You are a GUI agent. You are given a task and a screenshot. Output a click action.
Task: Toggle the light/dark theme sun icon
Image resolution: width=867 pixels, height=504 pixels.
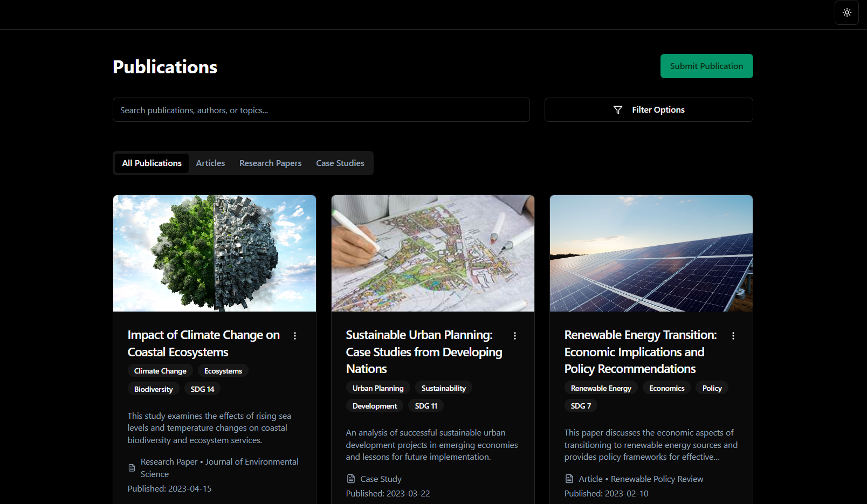click(x=847, y=12)
